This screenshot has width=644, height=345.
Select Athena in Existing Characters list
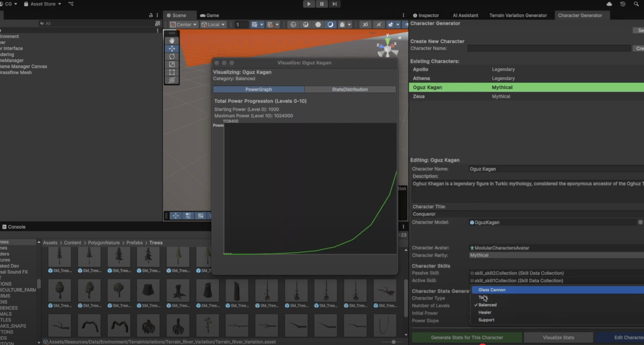526,78
